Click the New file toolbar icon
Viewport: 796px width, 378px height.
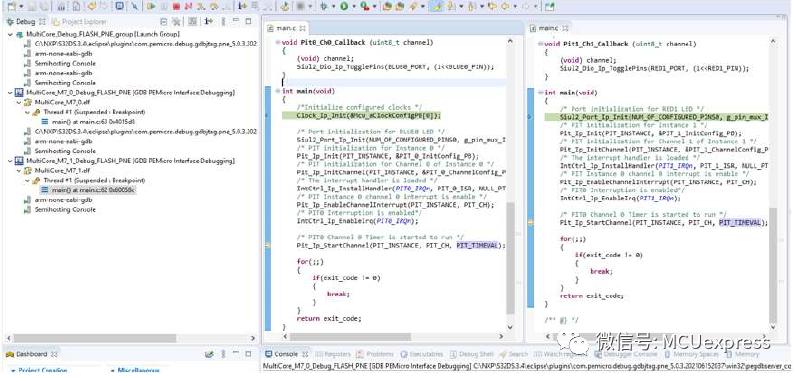11,7
